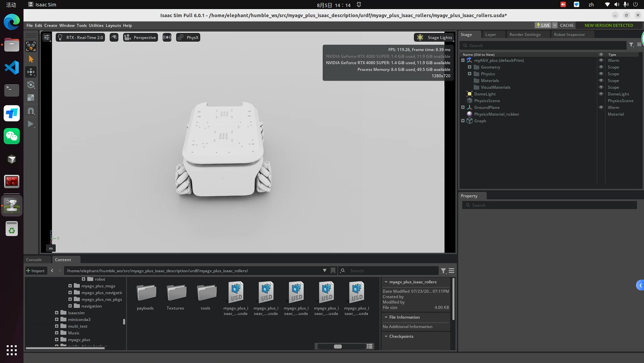Expand the Geometry scope node
Viewport: 644px width, 363px height.
[x=470, y=67]
